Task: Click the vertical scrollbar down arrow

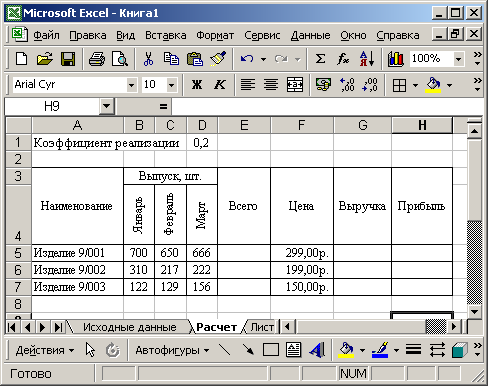Action: pyautogui.click(x=474, y=312)
